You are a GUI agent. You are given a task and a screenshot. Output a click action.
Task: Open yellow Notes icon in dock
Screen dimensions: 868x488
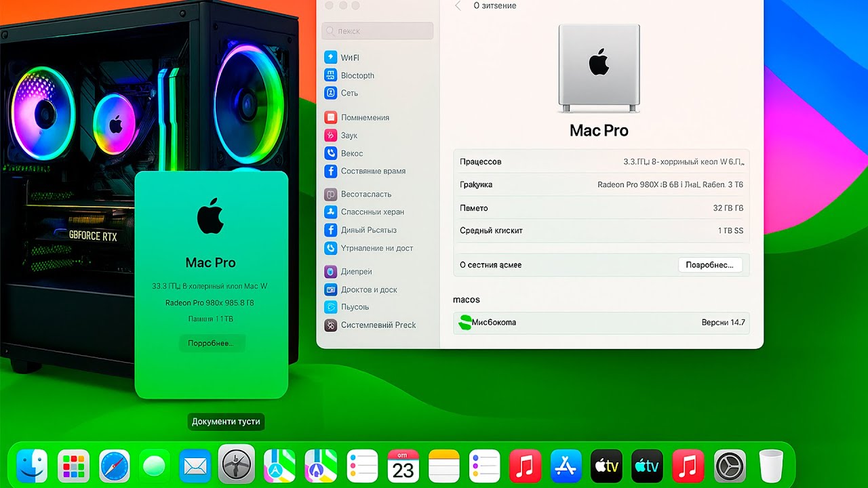(444, 466)
